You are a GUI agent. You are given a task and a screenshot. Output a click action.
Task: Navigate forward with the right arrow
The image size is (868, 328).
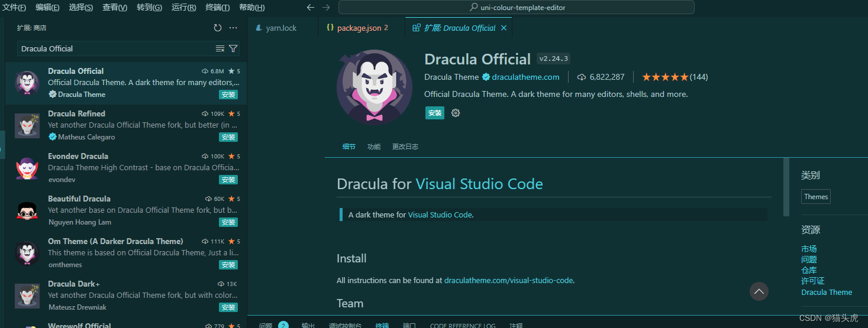(x=326, y=8)
